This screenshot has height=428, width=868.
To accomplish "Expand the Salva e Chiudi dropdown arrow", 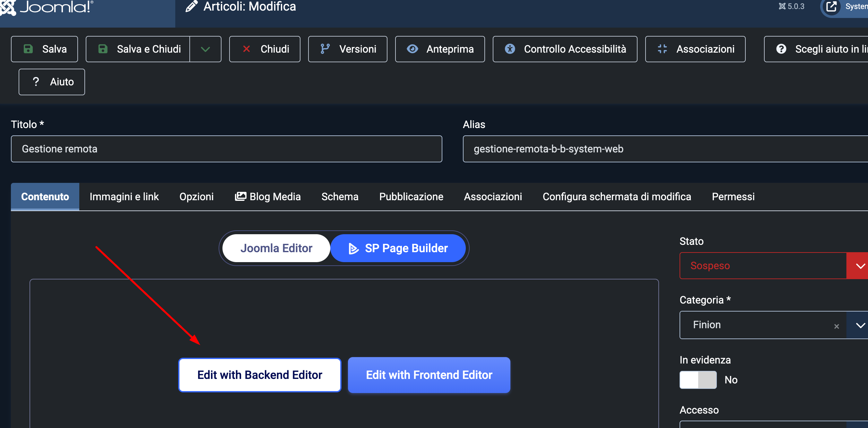I will (x=205, y=49).
